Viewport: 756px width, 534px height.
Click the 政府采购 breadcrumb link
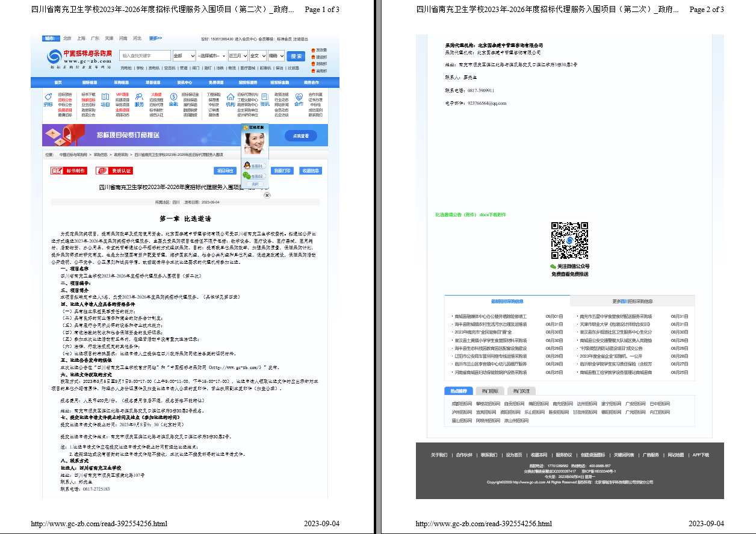121,155
